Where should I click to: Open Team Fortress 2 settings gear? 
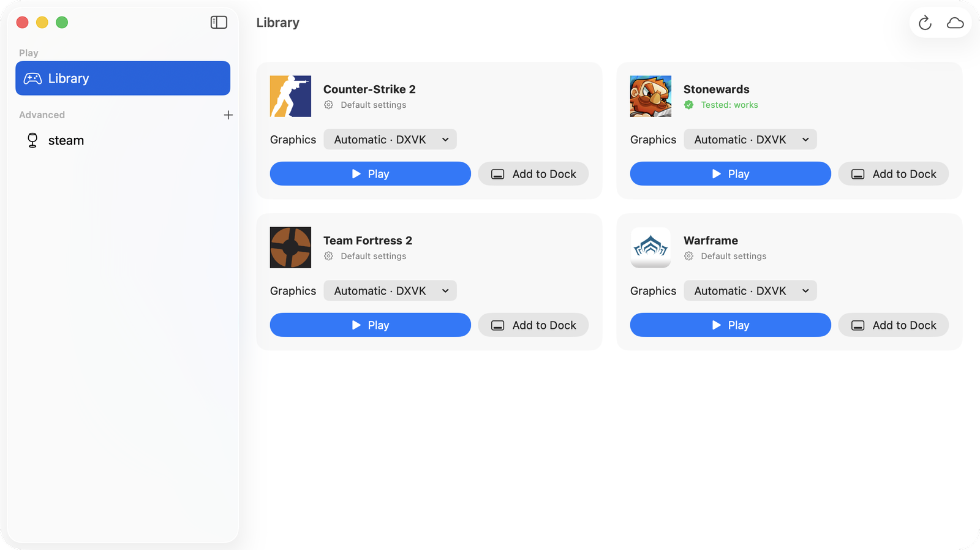[329, 256]
